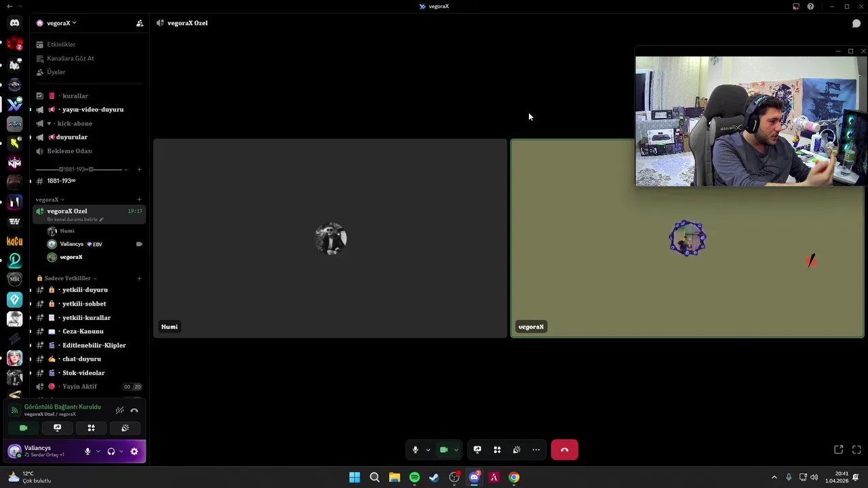
Task: Open the Discord inbox icon in title bar
Action: 796,6
